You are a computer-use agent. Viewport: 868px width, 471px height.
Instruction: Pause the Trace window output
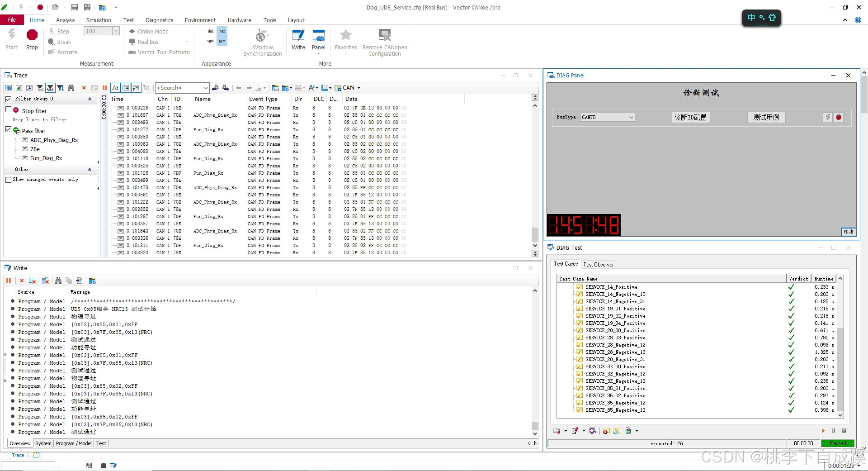(x=105, y=88)
